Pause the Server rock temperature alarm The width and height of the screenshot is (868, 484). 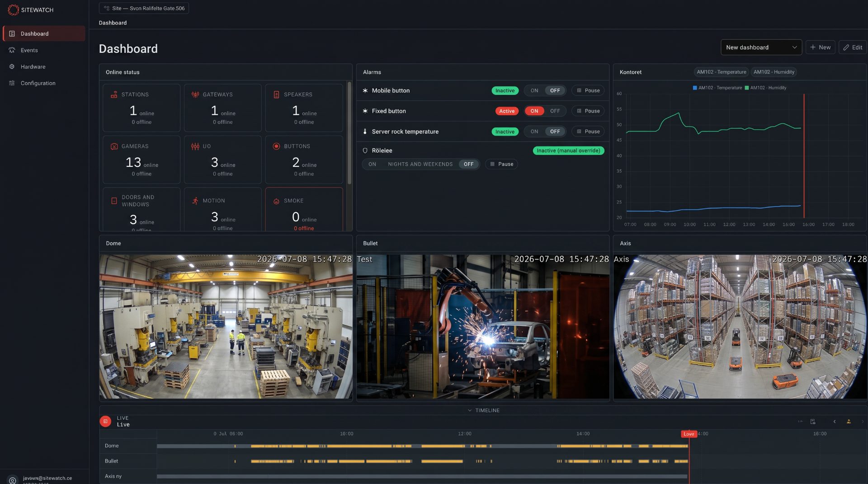588,132
